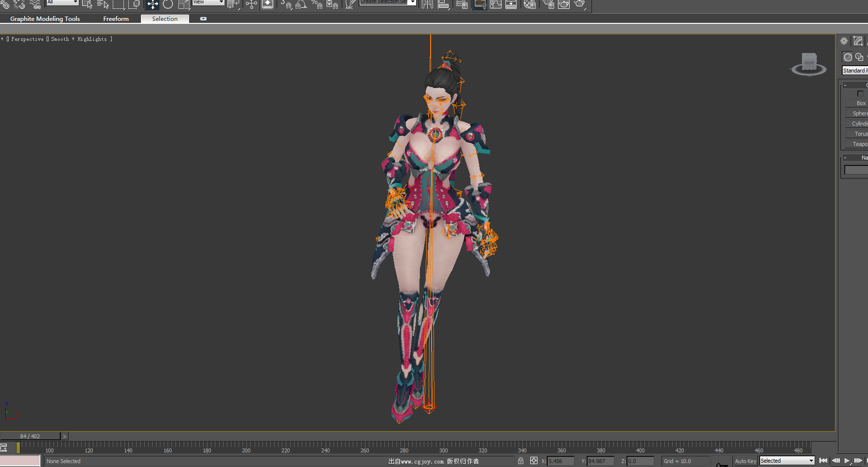Toggle Angle Snap
868x467 pixels.
(x=301, y=4)
